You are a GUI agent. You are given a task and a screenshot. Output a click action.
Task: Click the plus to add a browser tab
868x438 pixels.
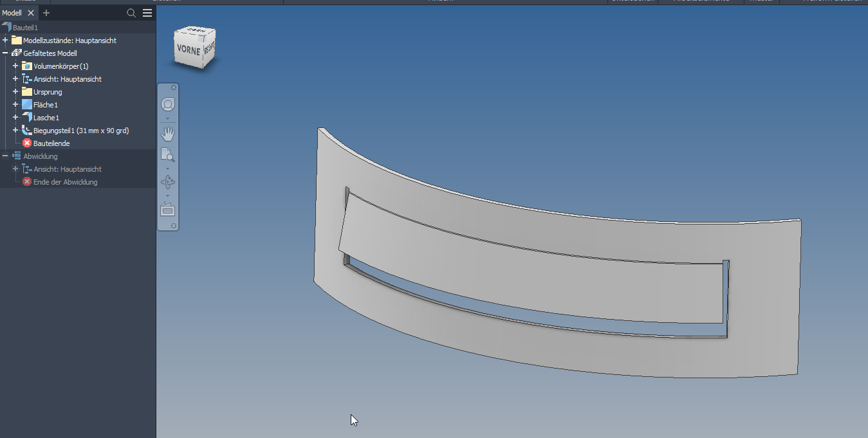tap(46, 12)
